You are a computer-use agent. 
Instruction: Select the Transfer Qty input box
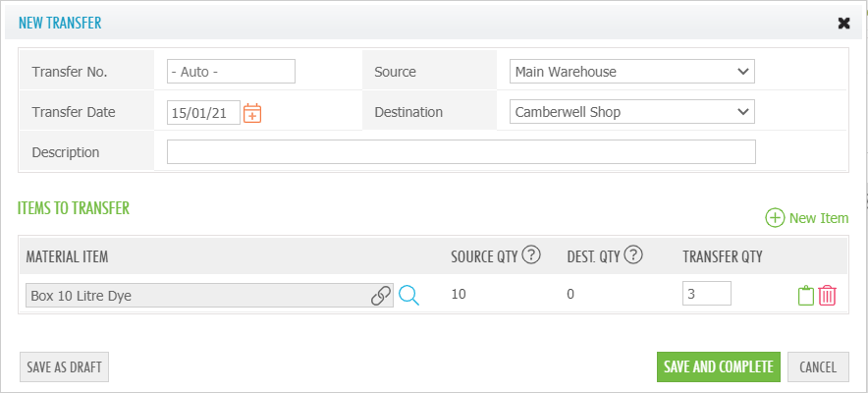click(705, 294)
